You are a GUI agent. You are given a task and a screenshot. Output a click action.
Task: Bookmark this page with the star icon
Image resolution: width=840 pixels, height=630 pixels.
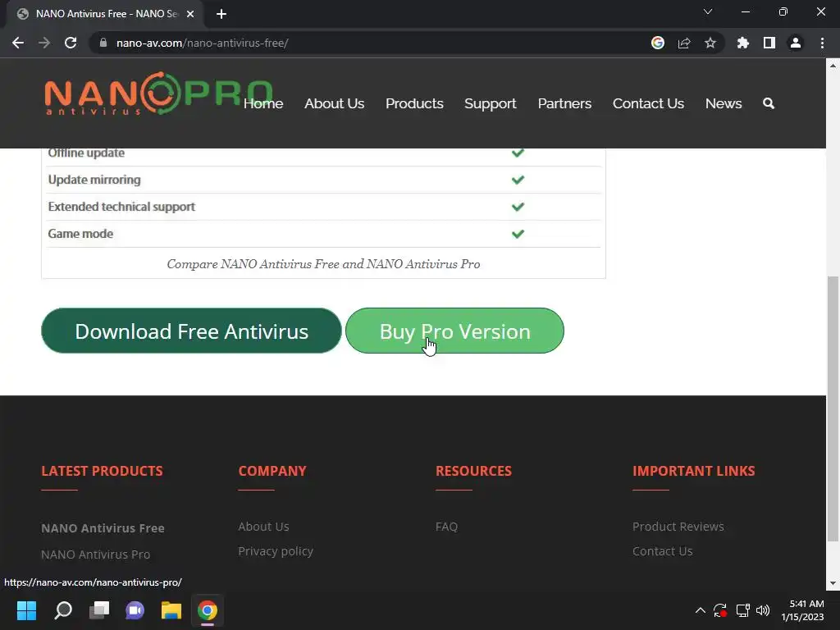(x=710, y=43)
